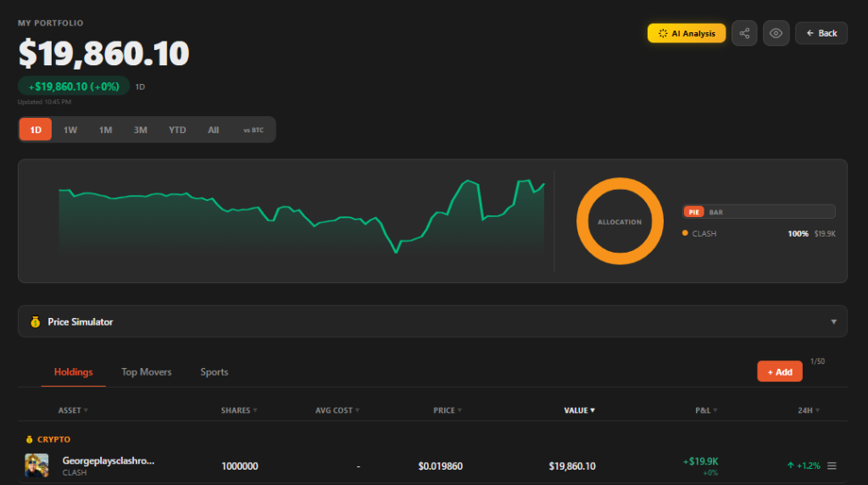Click the Crypto category money bag icon
Viewport: 868px width, 485px height.
31,440
